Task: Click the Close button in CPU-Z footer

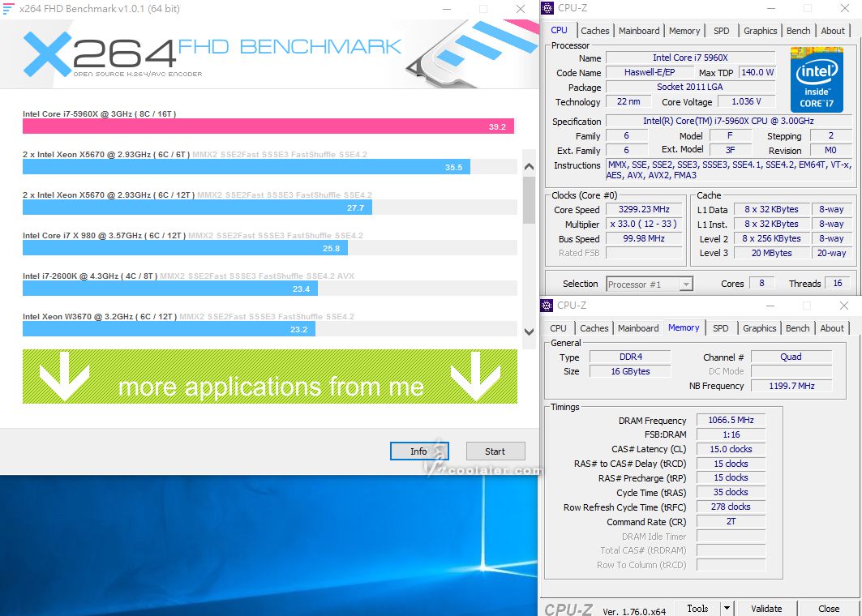Action: tap(829, 608)
